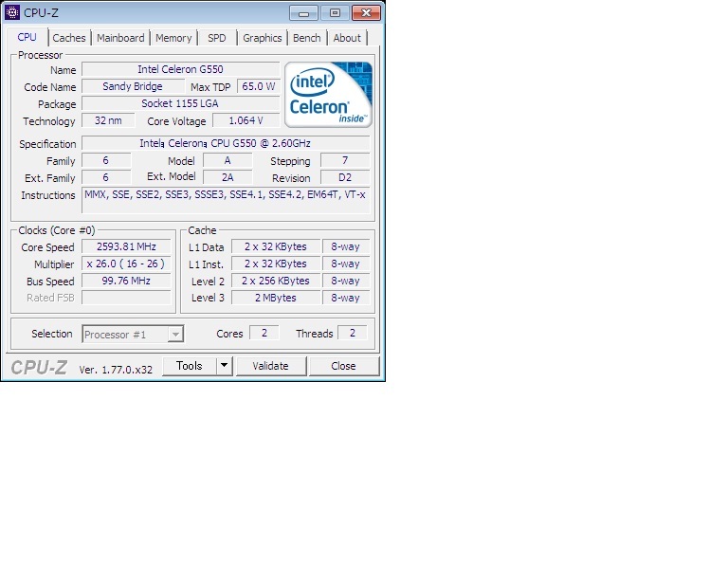
Task: Click the Bus Speed value 99.76 MHz
Action: (126, 281)
